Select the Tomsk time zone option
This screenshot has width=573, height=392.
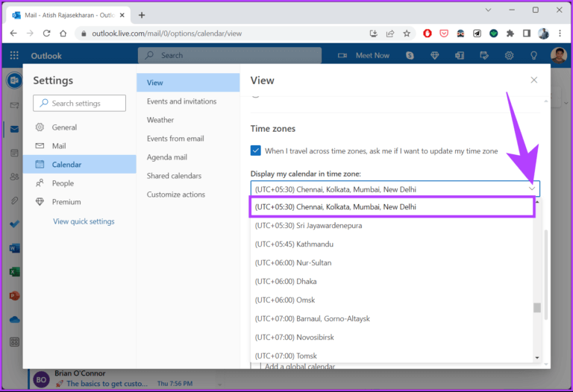coord(392,355)
